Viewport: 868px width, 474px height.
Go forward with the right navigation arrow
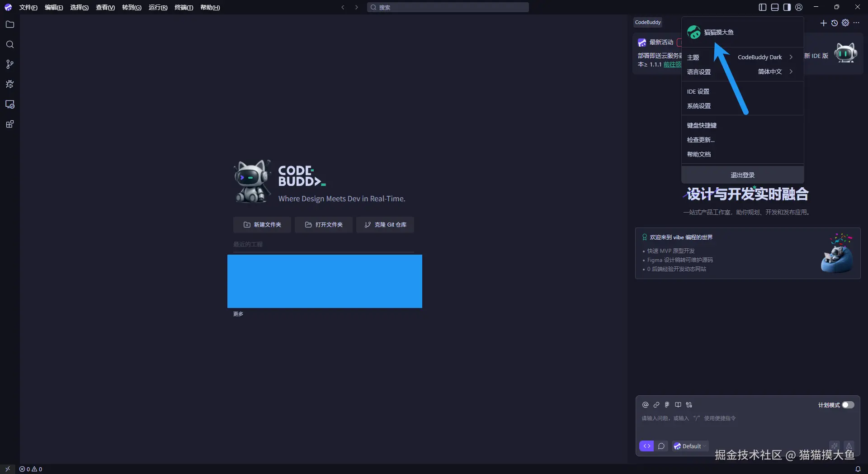tap(357, 7)
